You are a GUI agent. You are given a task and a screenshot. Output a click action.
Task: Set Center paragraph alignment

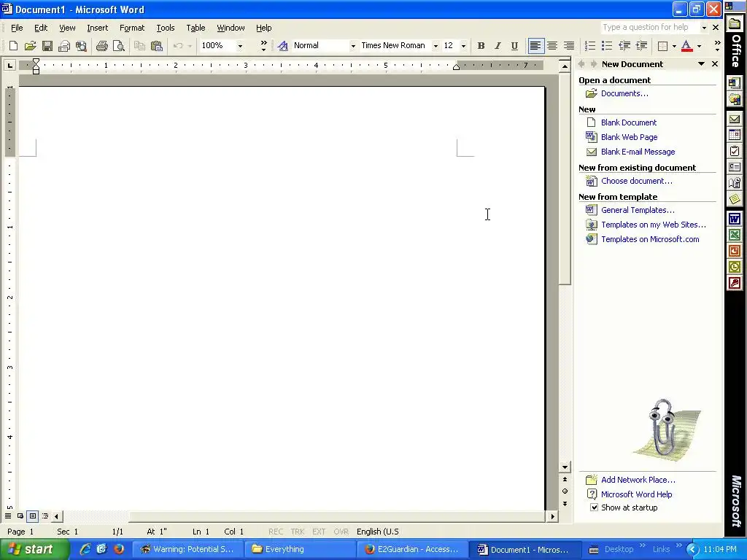pos(552,46)
